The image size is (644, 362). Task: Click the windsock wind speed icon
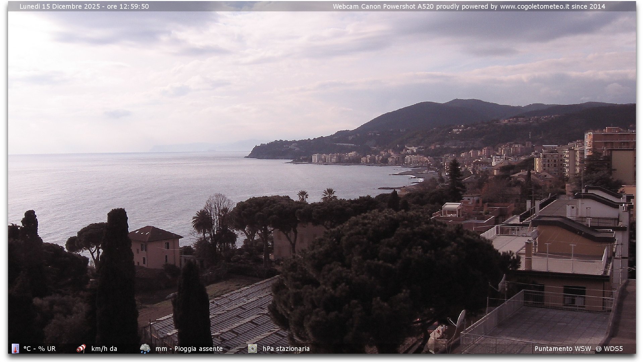[x=81, y=349]
